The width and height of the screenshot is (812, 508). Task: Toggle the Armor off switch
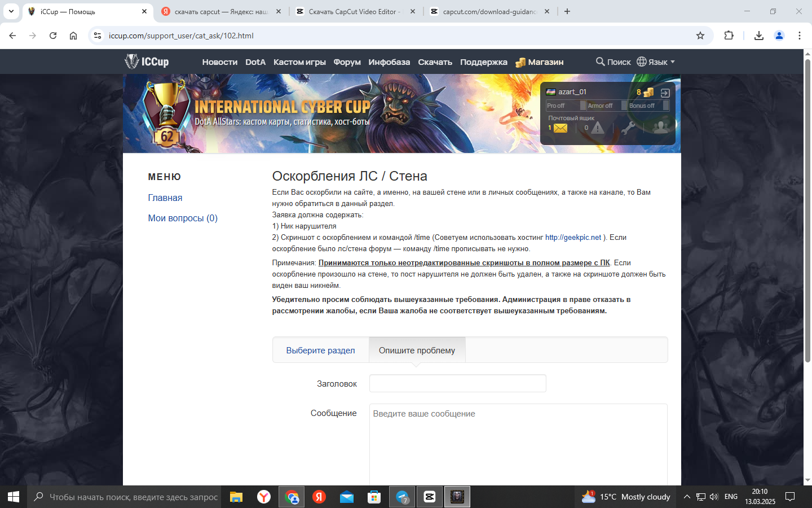click(x=607, y=106)
